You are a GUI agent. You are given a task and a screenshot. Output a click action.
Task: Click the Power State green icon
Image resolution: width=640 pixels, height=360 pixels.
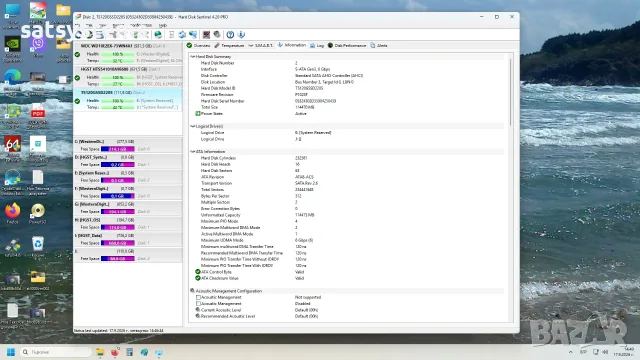[x=198, y=113]
